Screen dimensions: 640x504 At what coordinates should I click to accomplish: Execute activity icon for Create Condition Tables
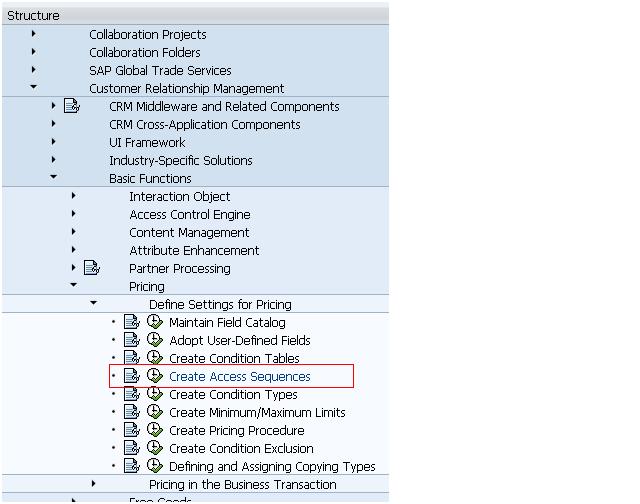[155, 358]
